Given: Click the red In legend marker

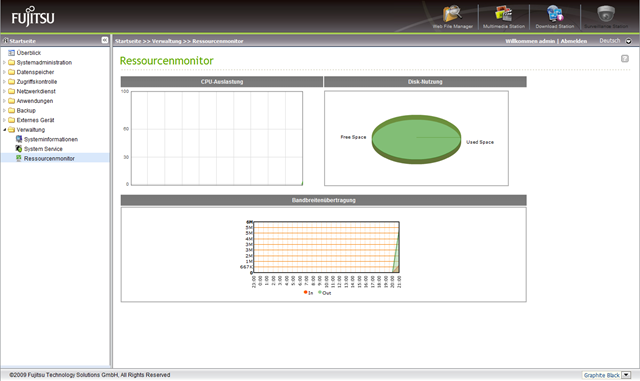Looking at the screenshot, I should [x=305, y=292].
